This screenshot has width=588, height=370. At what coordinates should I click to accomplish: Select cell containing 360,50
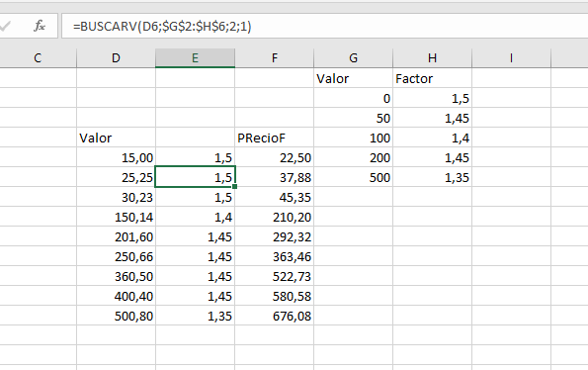pyautogui.click(x=116, y=277)
